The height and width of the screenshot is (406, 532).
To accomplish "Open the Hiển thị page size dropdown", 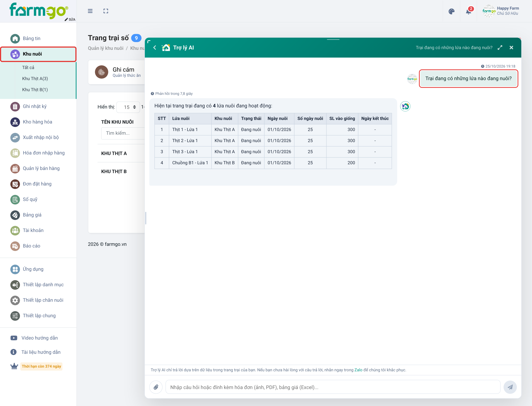I will 128,107.
